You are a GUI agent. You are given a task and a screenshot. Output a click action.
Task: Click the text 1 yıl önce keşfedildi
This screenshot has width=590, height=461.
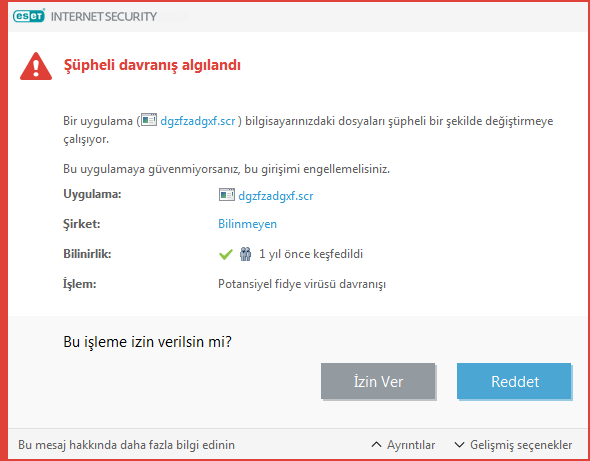pyautogui.click(x=311, y=254)
